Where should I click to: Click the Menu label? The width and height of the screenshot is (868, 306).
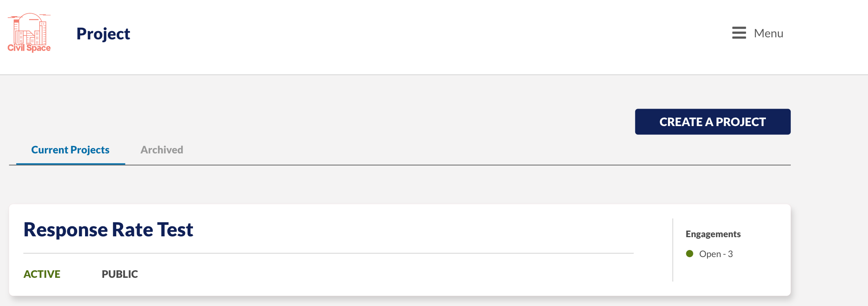click(x=768, y=33)
